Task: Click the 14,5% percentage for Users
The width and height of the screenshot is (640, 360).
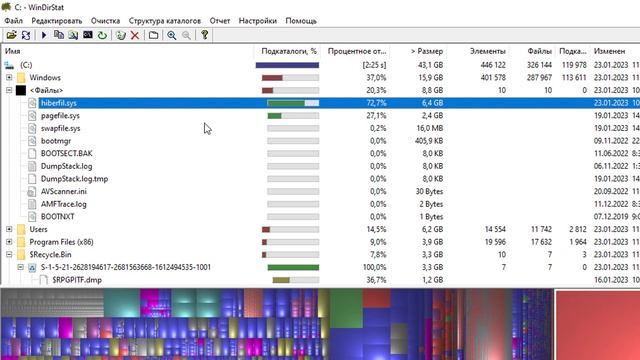Action: 376,229
